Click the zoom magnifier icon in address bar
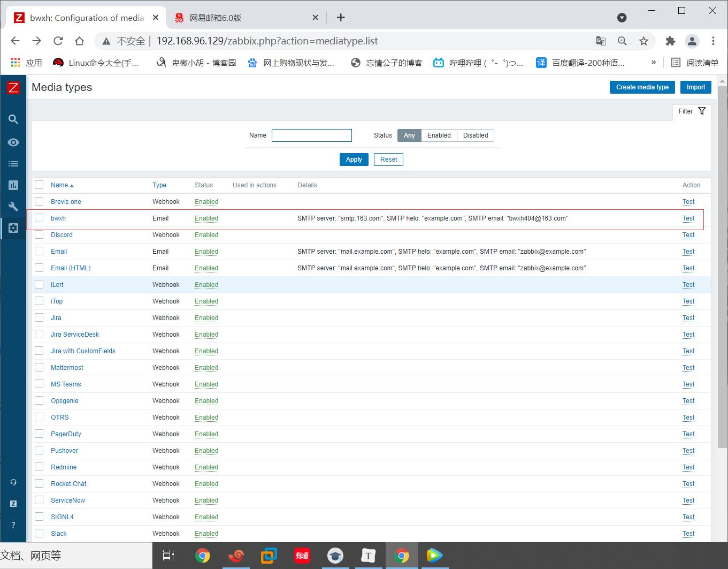The image size is (728, 569). 622,41
